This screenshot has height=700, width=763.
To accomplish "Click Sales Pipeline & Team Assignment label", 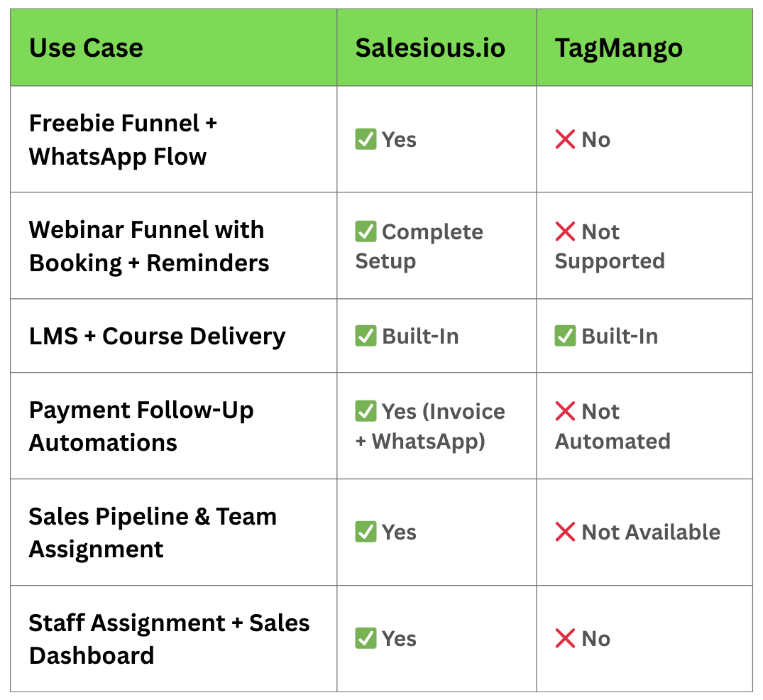I will [x=152, y=532].
